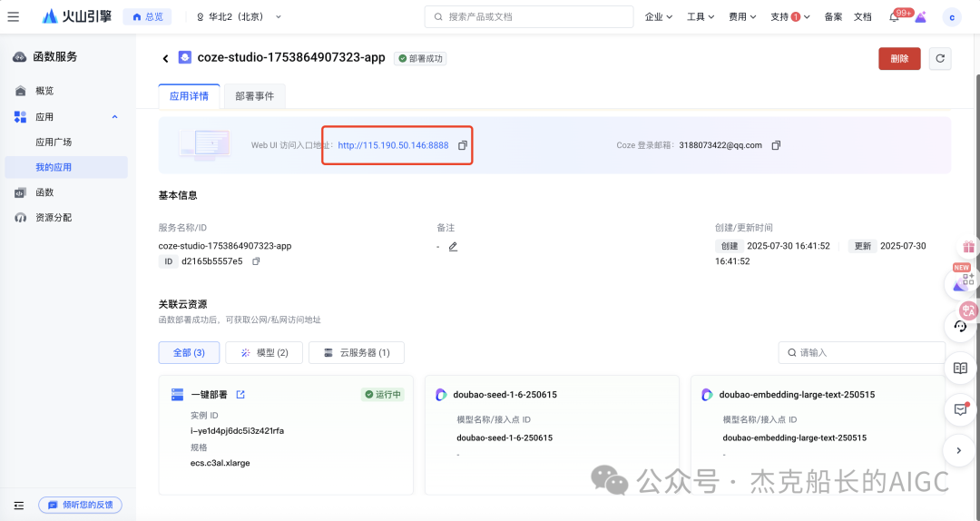Screen dimensions: 980x521
Task: Open the 支持 dropdown menu
Action: [x=790, y=17]
